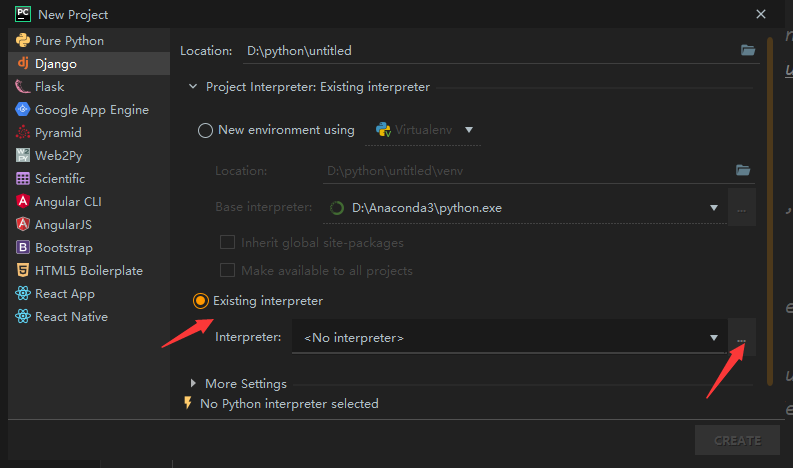
Task: Select the New environment using radio button
Action: pos(206,130)
